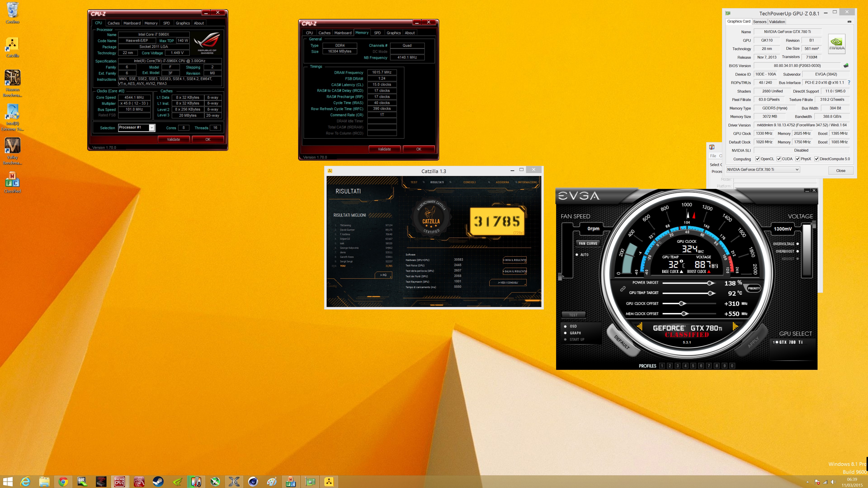Screen dimensions: 868x488
Task: Toggle the CUDA checkbox in GPU-Z
Action: point(779,159)
